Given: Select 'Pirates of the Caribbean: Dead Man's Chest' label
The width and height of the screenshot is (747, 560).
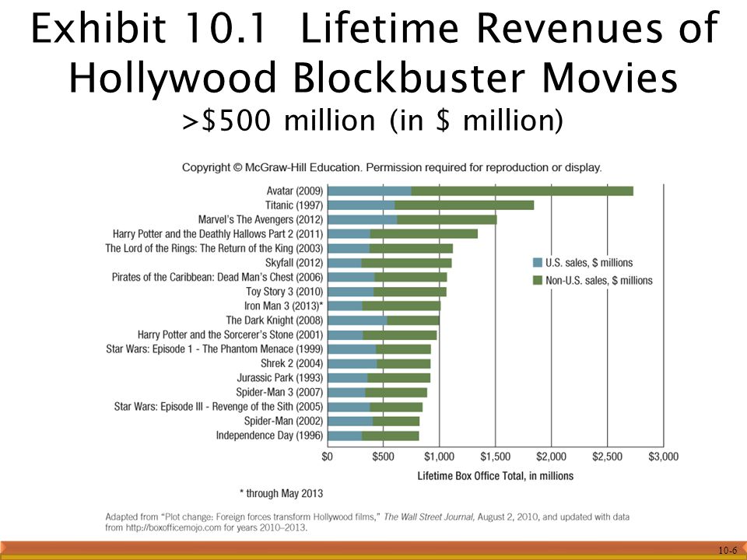Looking at the screenshot, I should point(217,277).
